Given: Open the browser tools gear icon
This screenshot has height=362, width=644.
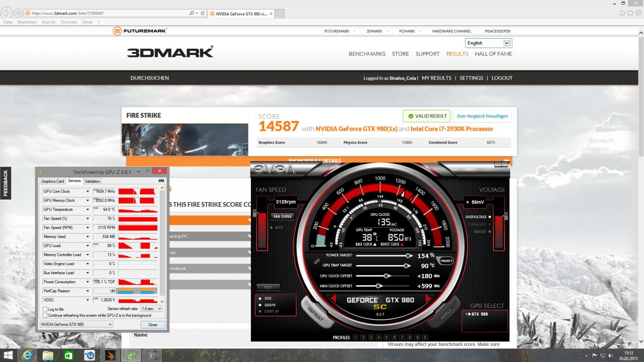Looking at the screenshot, I should click(x=638, y=13).
